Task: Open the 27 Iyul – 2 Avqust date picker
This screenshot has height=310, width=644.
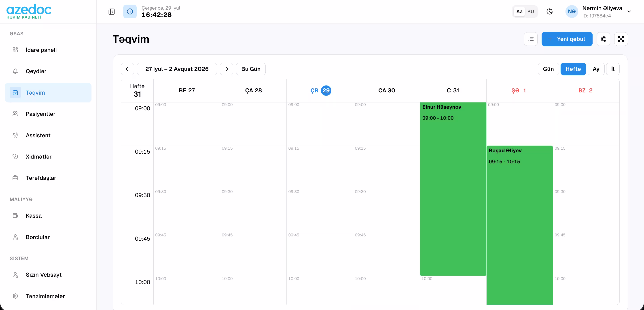Action: (x=177, y=69)
